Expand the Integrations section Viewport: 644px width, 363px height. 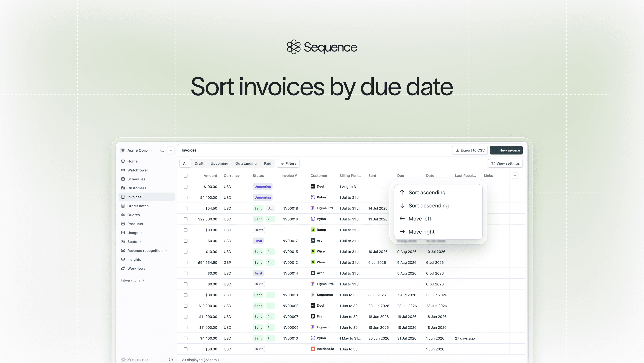click(x=132, y=280)
